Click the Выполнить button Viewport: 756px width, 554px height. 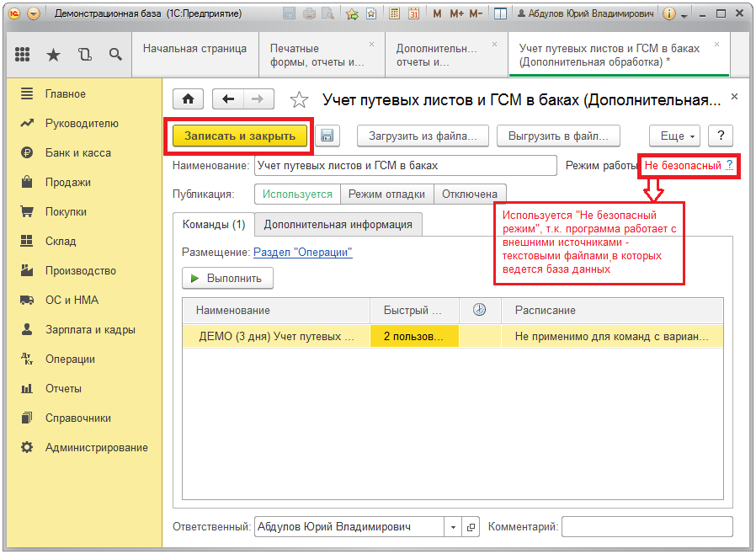coord(227,278)
